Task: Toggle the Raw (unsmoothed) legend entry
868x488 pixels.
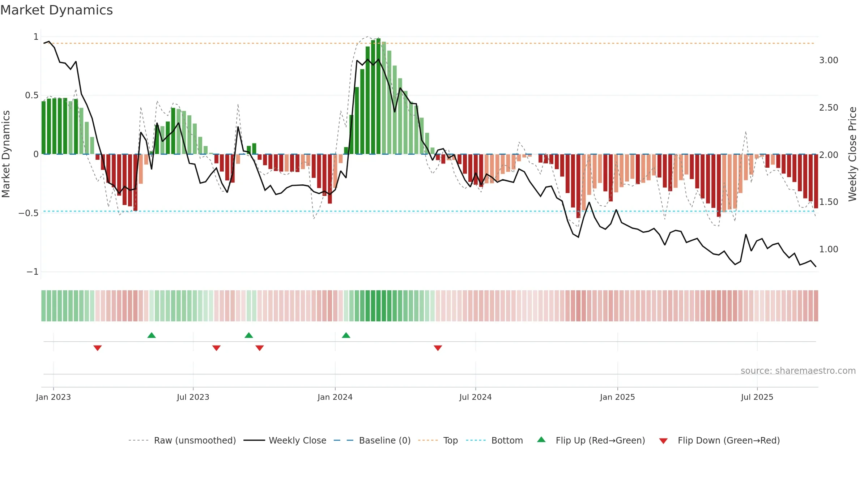Action: coord(182,440)
